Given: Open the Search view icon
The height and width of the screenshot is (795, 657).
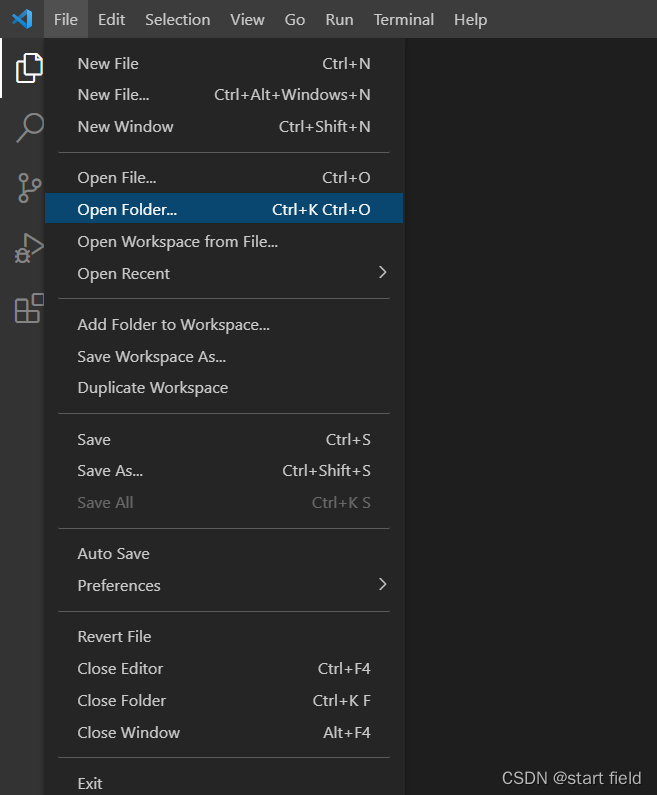Looking at the screenshot, I should (29, 127).
